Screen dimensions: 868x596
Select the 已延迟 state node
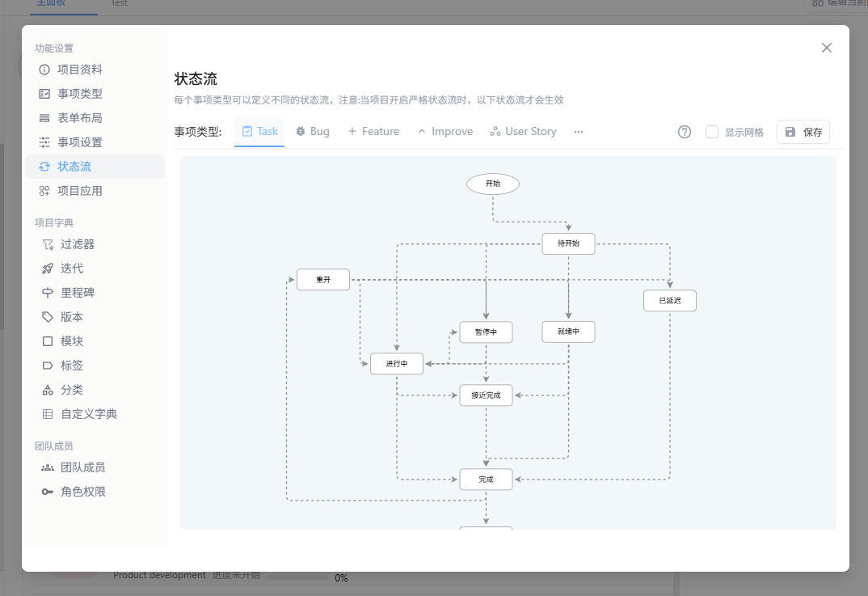pos(670,301)
